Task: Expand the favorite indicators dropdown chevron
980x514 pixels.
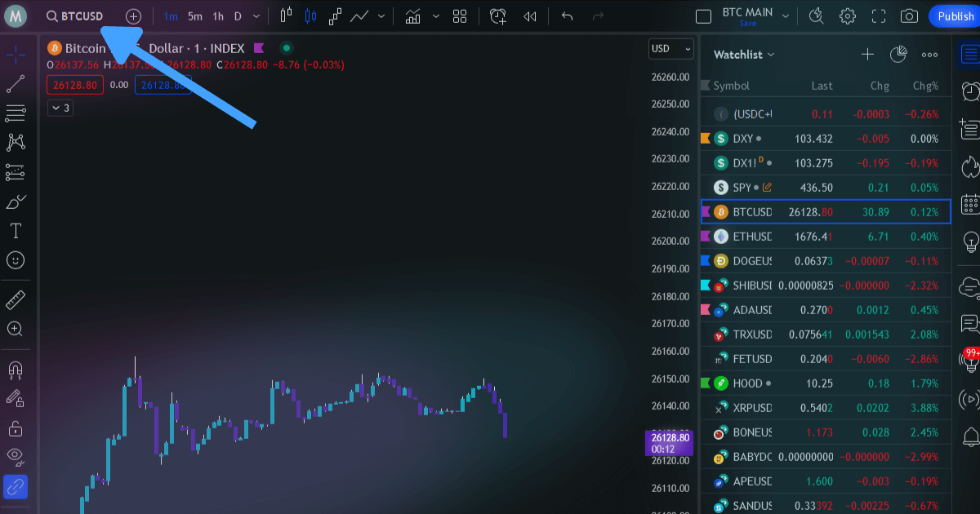Action: [x=435, y=16]
